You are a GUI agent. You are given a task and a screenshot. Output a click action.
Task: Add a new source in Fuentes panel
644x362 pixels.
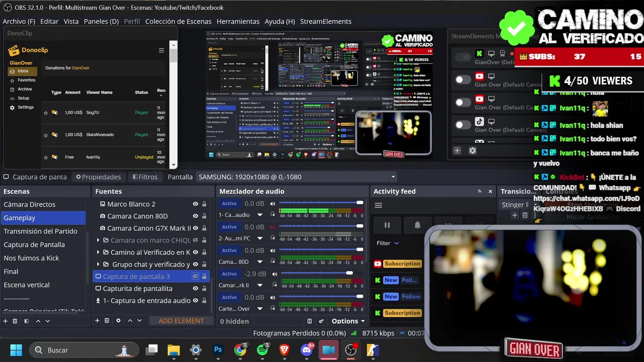[98, 320]
